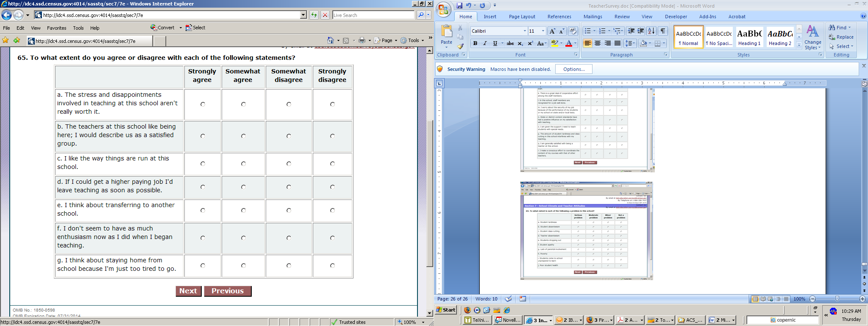Click the Clear Formatting icon in Word
Screen dimensions: 868x326
[x=573, y=31]
